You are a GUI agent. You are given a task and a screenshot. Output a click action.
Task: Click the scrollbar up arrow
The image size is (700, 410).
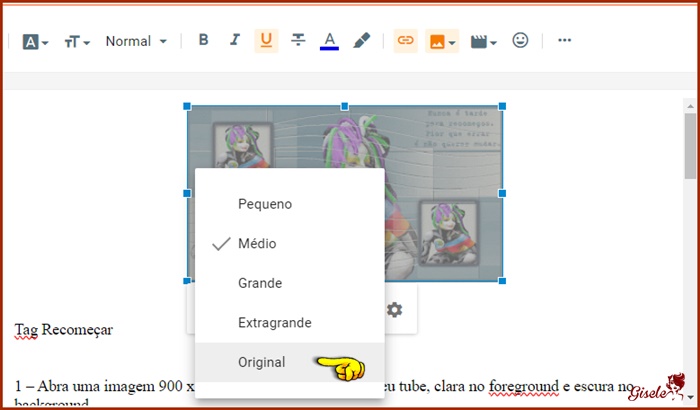[690, 106]
